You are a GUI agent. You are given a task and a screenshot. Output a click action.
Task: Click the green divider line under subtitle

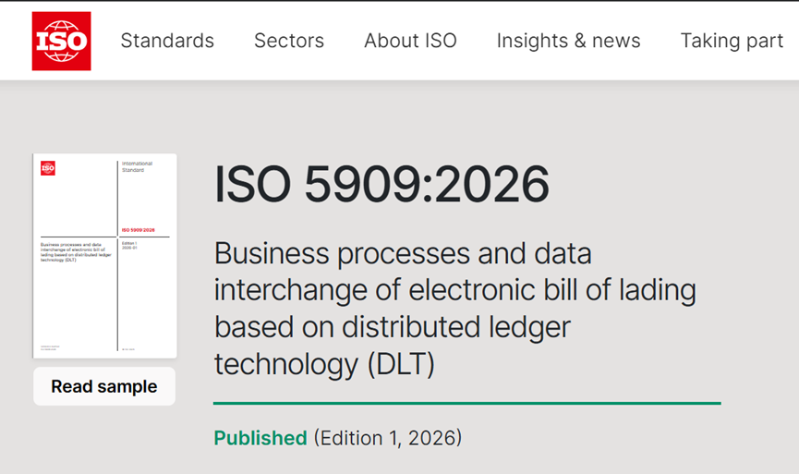pyautogui.click(x=467, y=403)
